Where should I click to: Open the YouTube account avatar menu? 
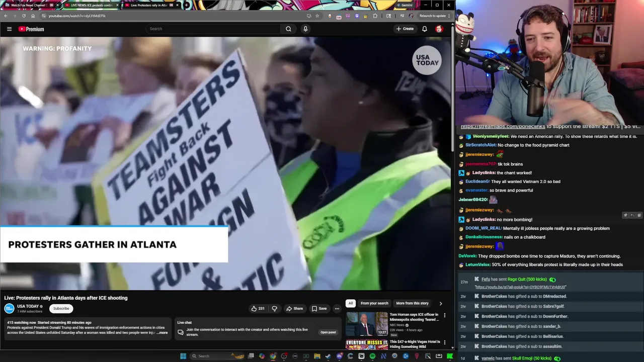point(439,29)
